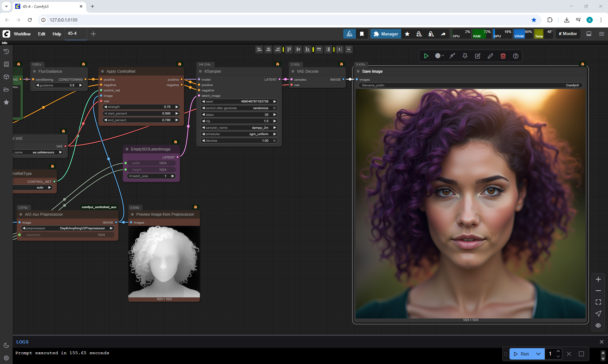Viewport: 608px width, 364px height.
Task: Open the node help question-mark icon
Action: pyautogui.click(x=516, y=56)
